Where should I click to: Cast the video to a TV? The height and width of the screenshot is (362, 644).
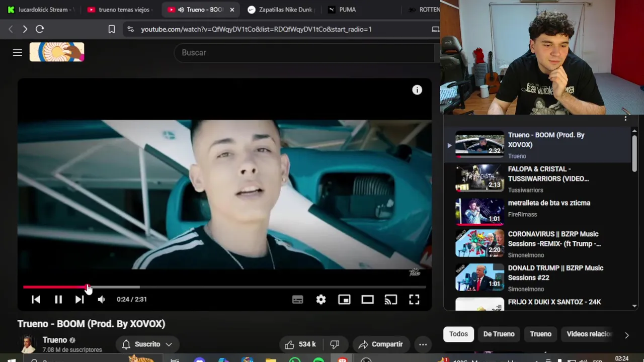pos(391,300)
